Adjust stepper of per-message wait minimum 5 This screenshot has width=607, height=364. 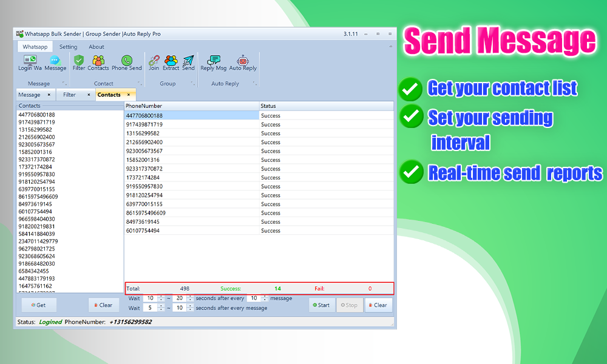coord(161,308)
